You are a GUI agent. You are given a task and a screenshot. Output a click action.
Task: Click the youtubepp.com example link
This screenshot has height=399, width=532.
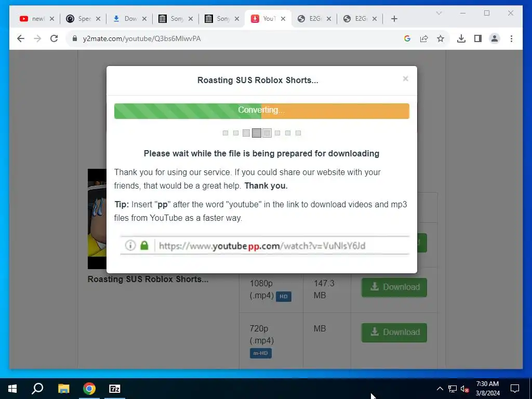[262, 246]
